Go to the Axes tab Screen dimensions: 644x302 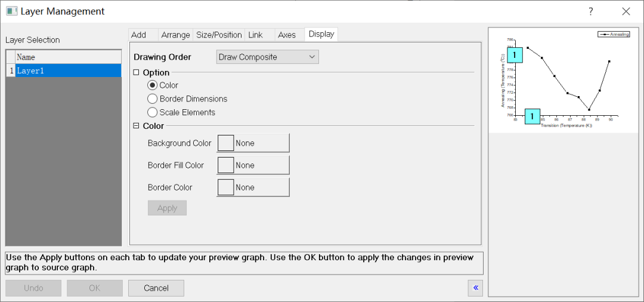coord(287,35)
